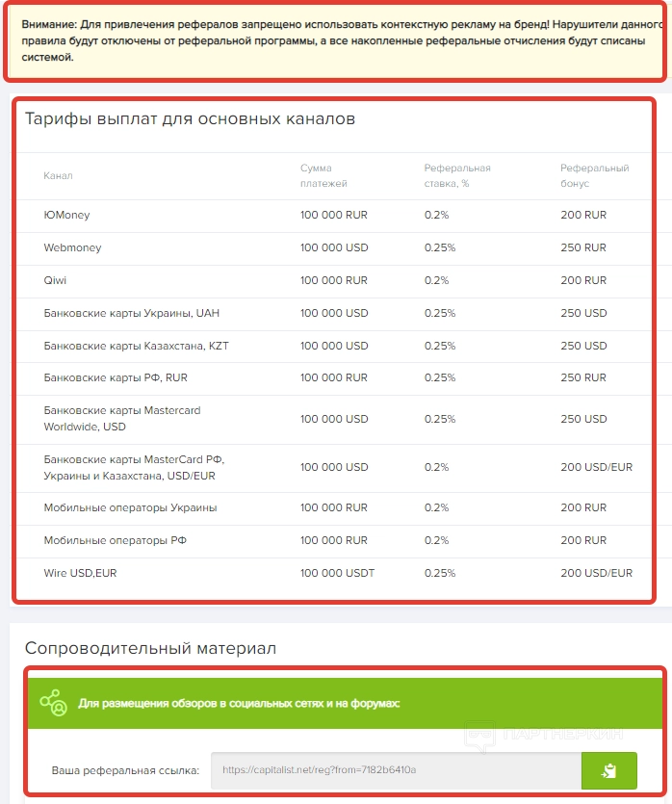672x804 pixels.
Task: Click the 0.2% rate in the Qiwi row
Action: (x=437, y=280)
